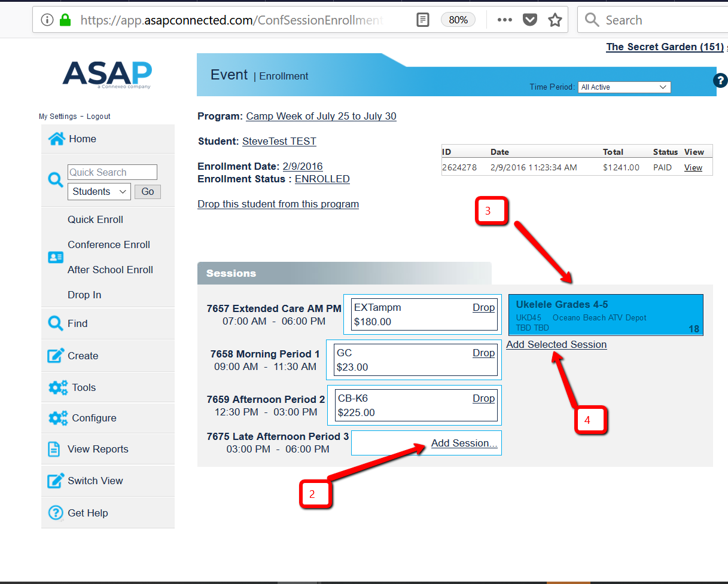This screenshot has height=584, width=728.
Task: Open Find using its magnifier icon
Action: coord(56,323)
